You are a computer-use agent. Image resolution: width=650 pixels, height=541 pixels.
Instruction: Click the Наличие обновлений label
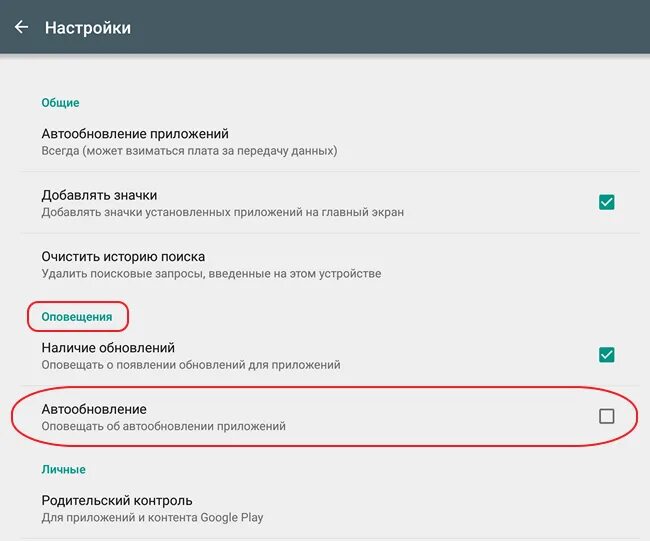(x=108, y=348)
